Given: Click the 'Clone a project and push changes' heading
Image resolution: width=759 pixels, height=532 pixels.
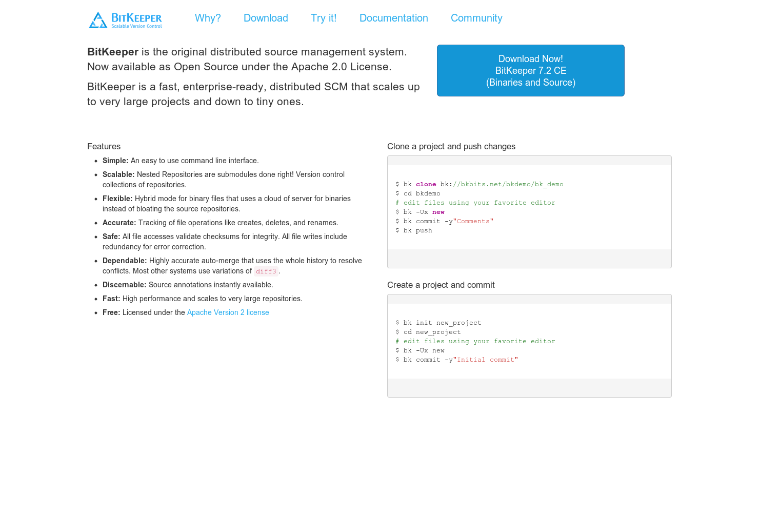Looking at the screenshot, I should pos(451,146).
